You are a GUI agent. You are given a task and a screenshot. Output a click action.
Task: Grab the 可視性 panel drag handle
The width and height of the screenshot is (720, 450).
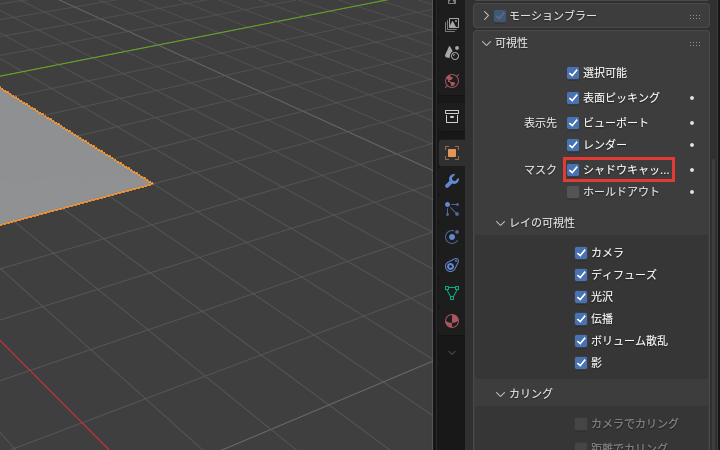coord(695,44)
